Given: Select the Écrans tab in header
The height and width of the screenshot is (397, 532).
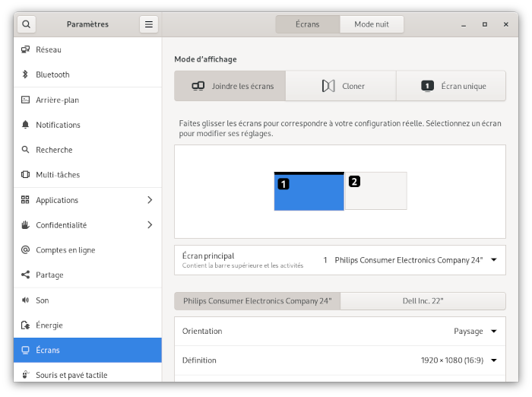Looking at the screenshot, I should click(307, 24).
